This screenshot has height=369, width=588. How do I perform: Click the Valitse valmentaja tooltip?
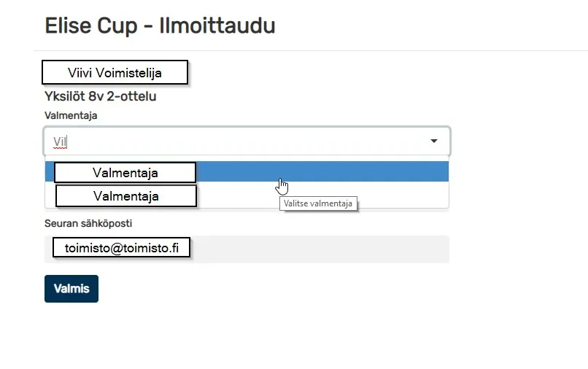(x=318, y=203)
